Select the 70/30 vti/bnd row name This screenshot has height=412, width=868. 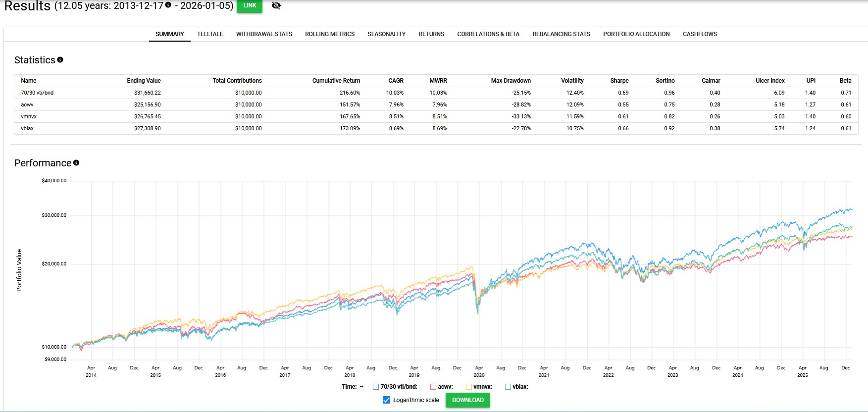point(37,93)
